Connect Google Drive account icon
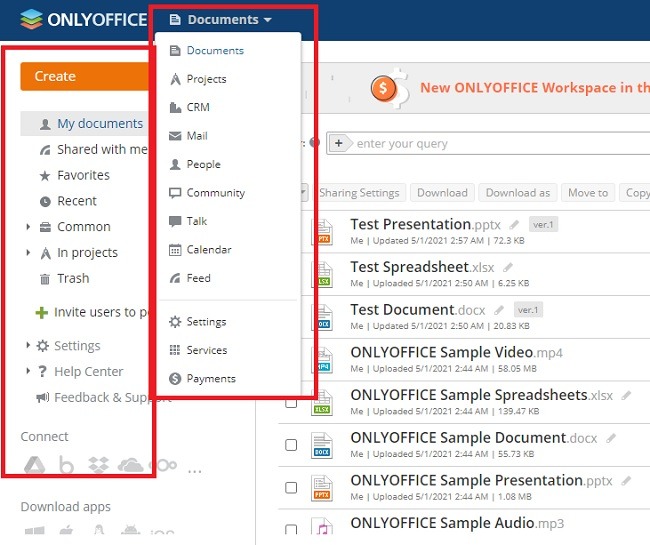This screenshot has height=545, width=650. pyautogui.click(x=34, y=465)
